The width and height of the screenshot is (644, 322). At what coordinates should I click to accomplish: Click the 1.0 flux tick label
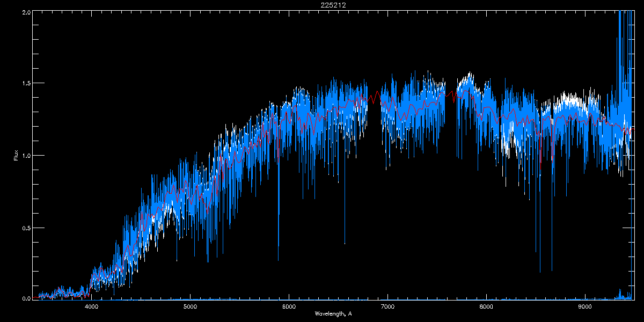[25, 156]
